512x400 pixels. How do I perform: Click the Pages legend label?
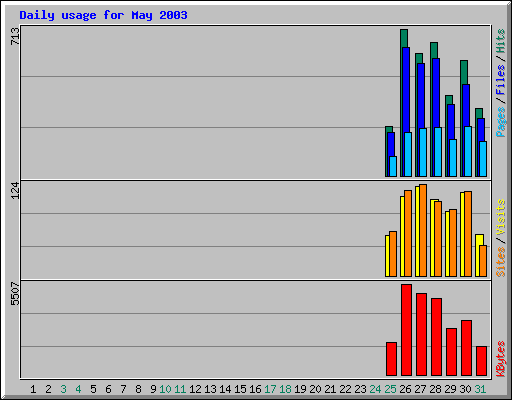point(501,122)
